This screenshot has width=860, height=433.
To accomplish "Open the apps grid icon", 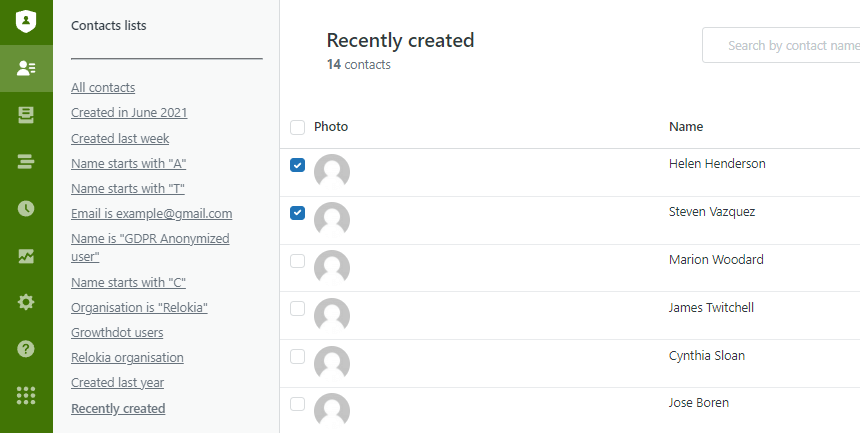I will coord(26,396).
